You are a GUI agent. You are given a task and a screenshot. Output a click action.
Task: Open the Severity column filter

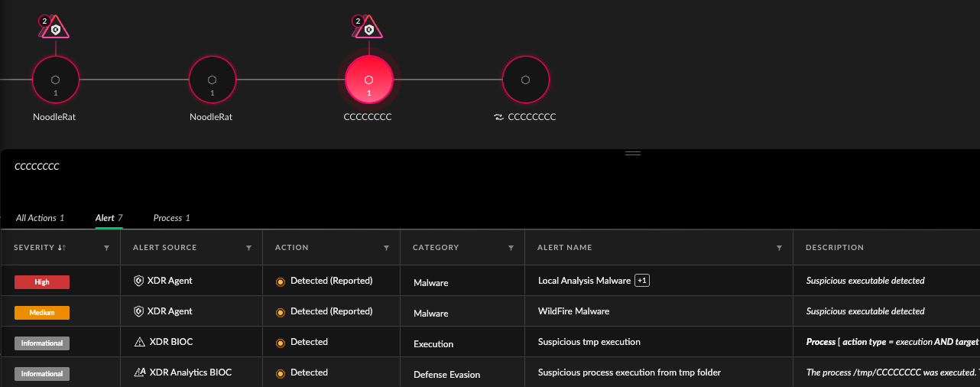(106, 248)
